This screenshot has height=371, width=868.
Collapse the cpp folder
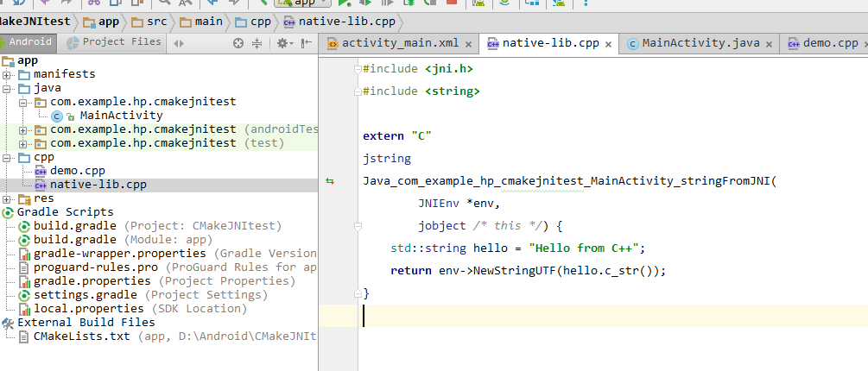tap(7, 158)
